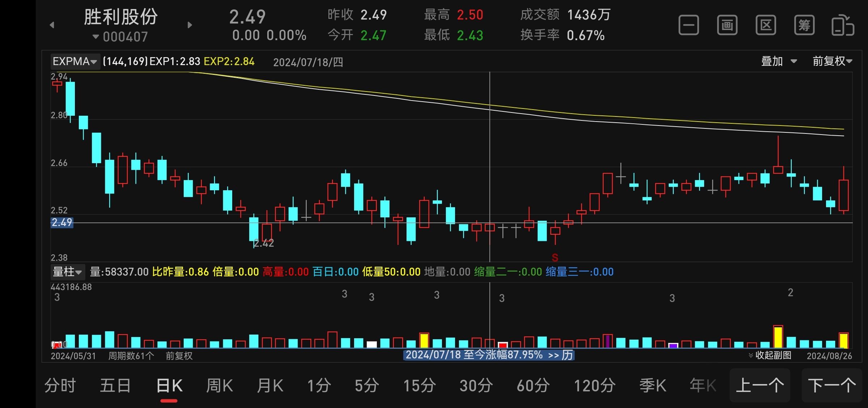Tap the rotate screen orientation icon

click(843, 25)
